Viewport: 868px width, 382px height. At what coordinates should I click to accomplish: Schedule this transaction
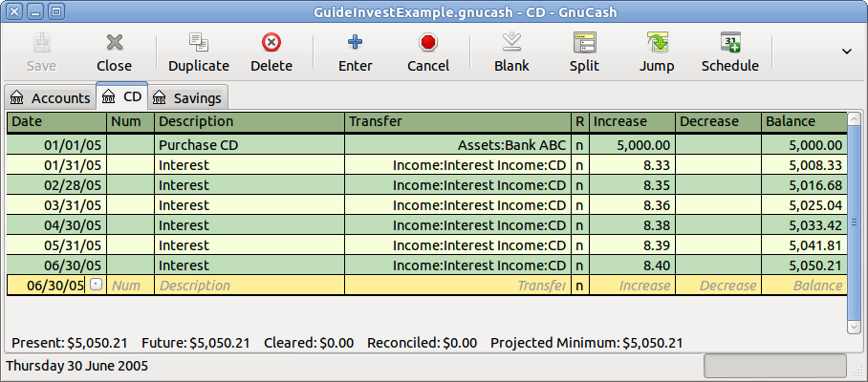point(729,52)
